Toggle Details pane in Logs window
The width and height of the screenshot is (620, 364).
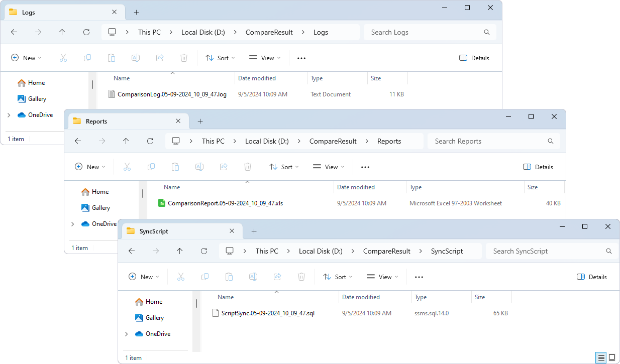[474, 58]
